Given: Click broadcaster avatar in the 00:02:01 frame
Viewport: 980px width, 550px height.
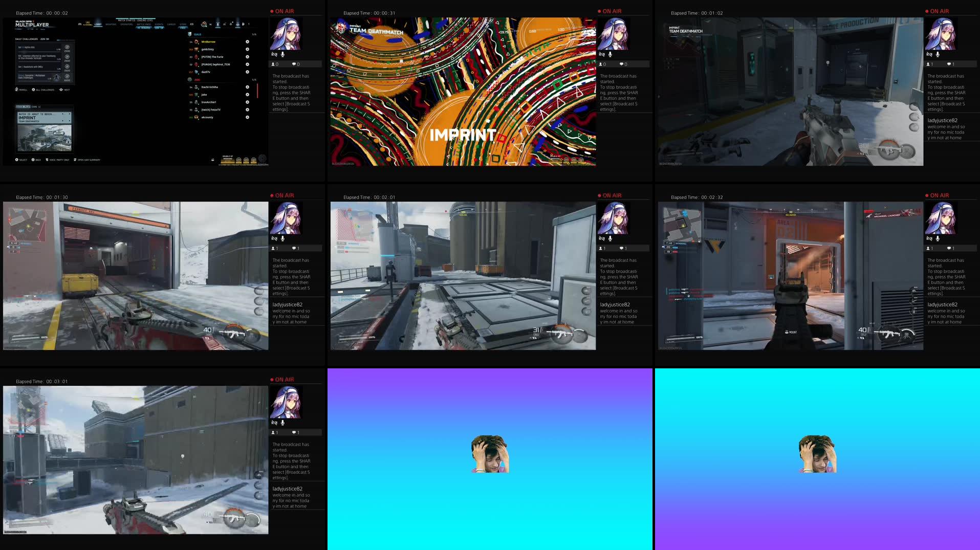Looking at the screenshot, I should [x=613, y=218].
